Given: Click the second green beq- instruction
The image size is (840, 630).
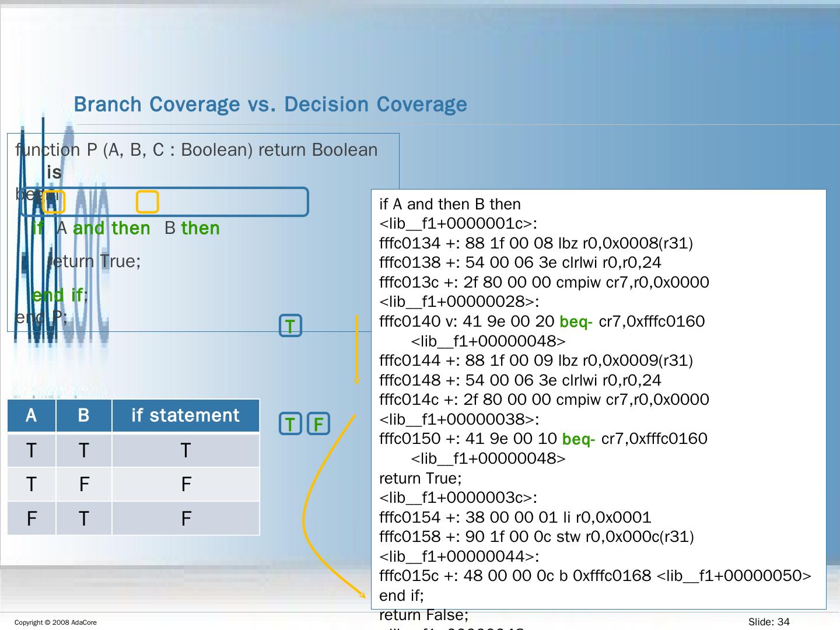Looking at the screenshot, I should click(578, 439).
